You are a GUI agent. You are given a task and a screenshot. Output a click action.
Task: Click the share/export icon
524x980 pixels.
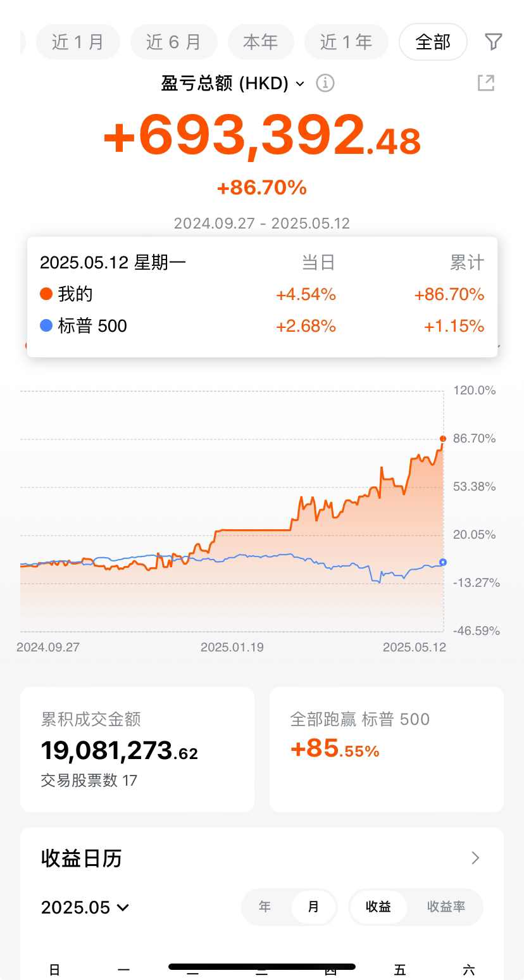485,83
